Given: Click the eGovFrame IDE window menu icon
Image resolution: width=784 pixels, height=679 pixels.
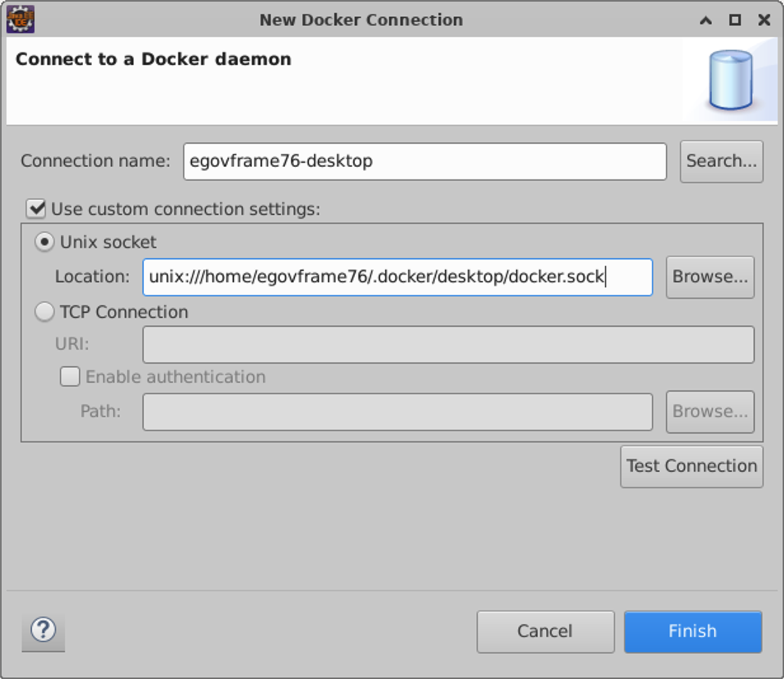Looking at the screenshot, I should [x=20, y=19].
